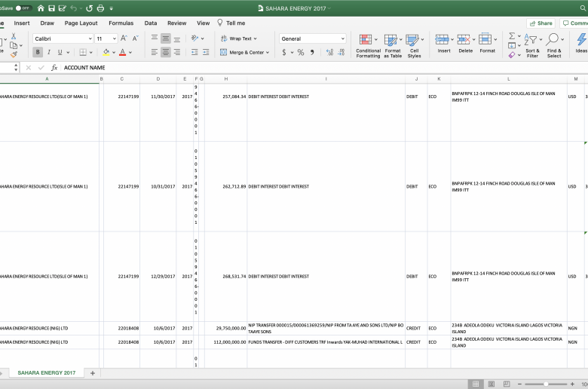
Task: Open the Borders dropdown arrow
Action: pyautogui.click(x=90, y=53)
